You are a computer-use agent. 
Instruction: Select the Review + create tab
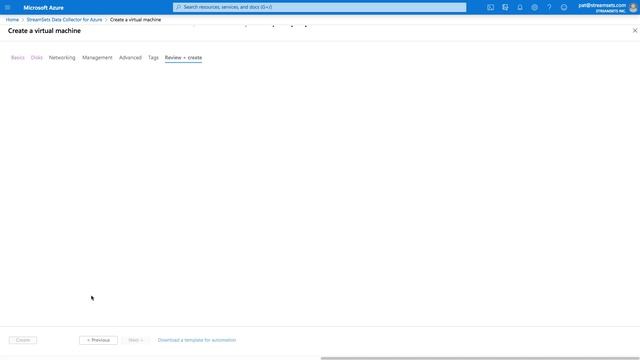[x=183, y=58]
